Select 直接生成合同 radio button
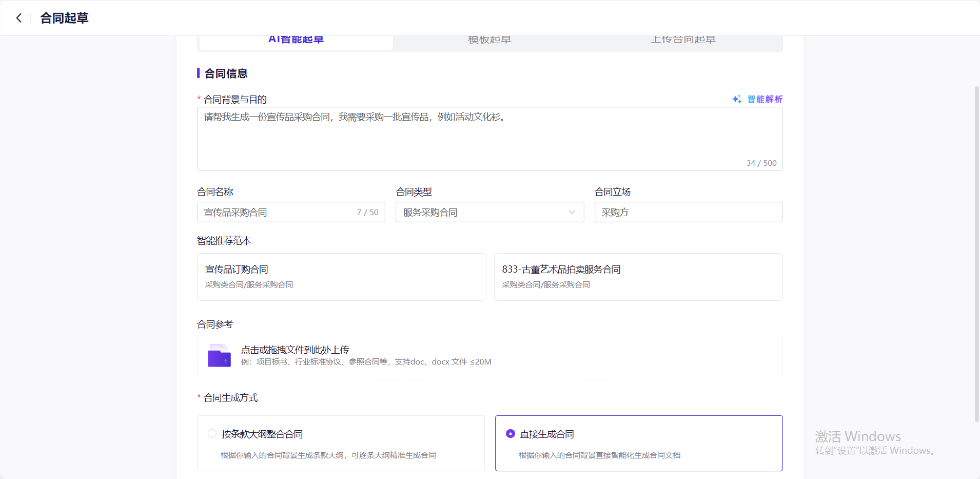This screenshot has height=479, width=980. pos(510,434)
